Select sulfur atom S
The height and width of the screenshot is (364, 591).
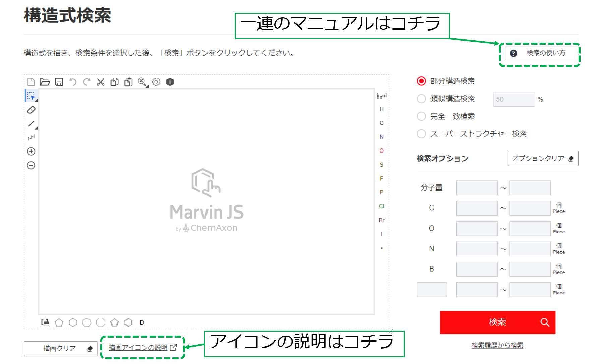click(381, 165)
